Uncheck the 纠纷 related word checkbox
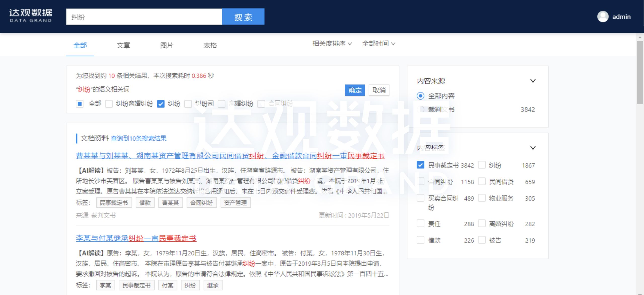This screenshot has height=295, width=644. (x=161, y=104)
